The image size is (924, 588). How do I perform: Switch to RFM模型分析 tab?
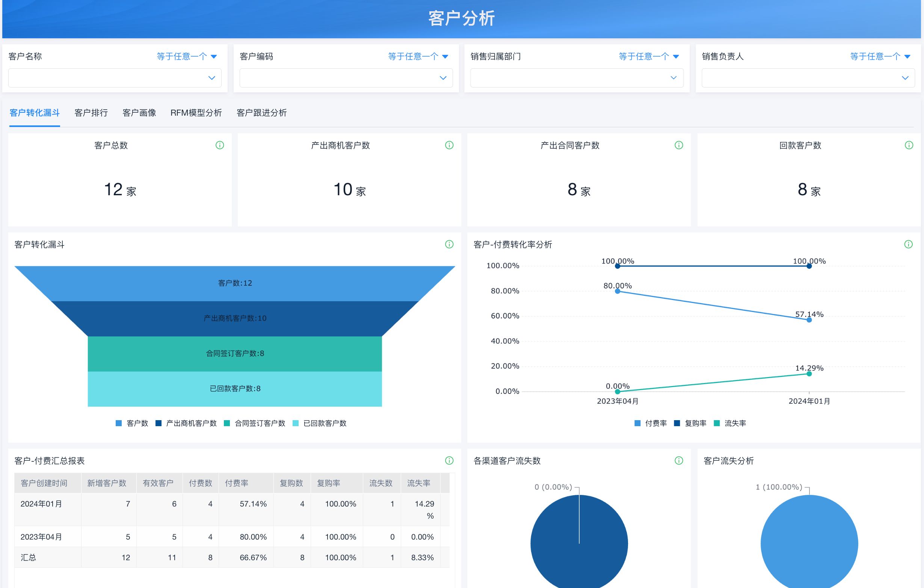pos(196,113)
